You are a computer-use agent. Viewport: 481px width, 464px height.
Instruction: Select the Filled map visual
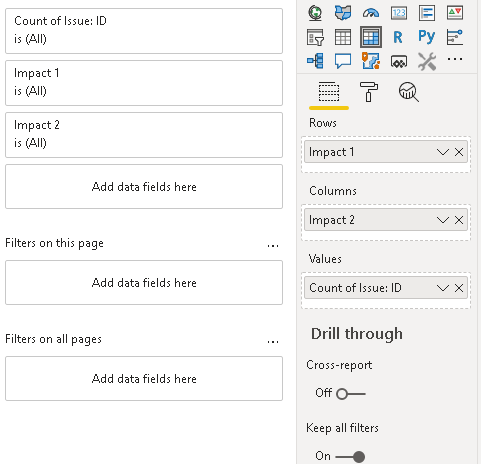(343, 13)
